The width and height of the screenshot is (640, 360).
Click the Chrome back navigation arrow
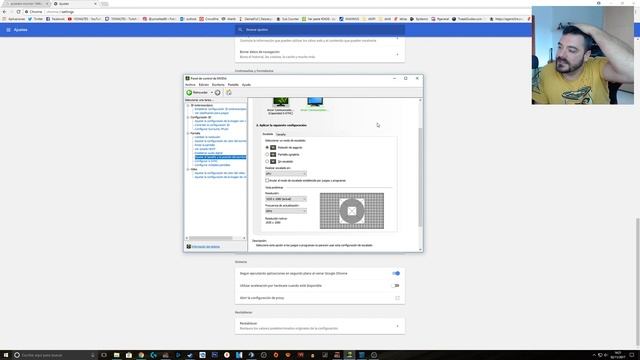pyautogui.click(x=4, y=12)
